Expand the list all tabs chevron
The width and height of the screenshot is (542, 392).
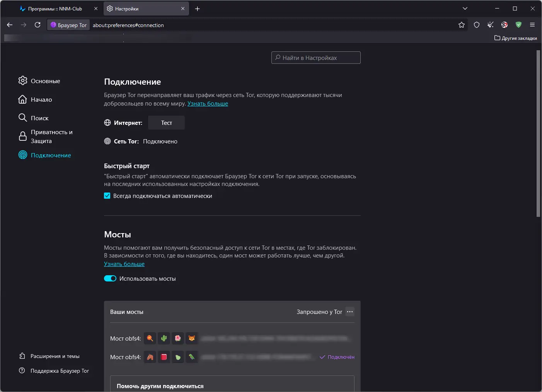pyautogui.click(x=465, y=9)
